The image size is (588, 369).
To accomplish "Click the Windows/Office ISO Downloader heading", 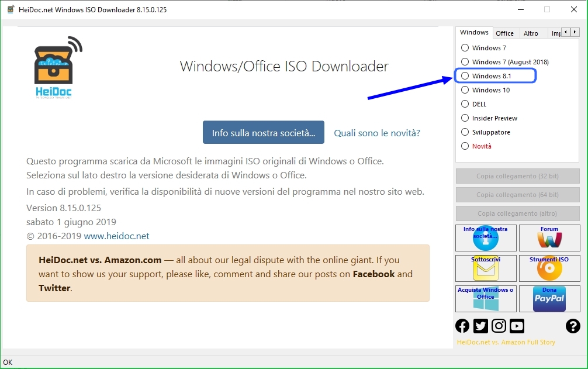I will pos(284,67).
